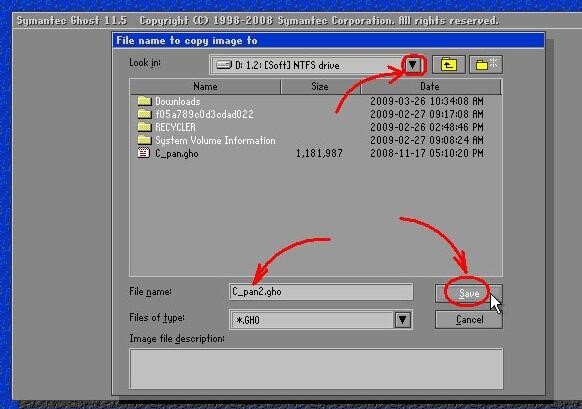Screen dimensions: 582x409
Task: Sort file list by Name column
Action: [x=205, y=86]
